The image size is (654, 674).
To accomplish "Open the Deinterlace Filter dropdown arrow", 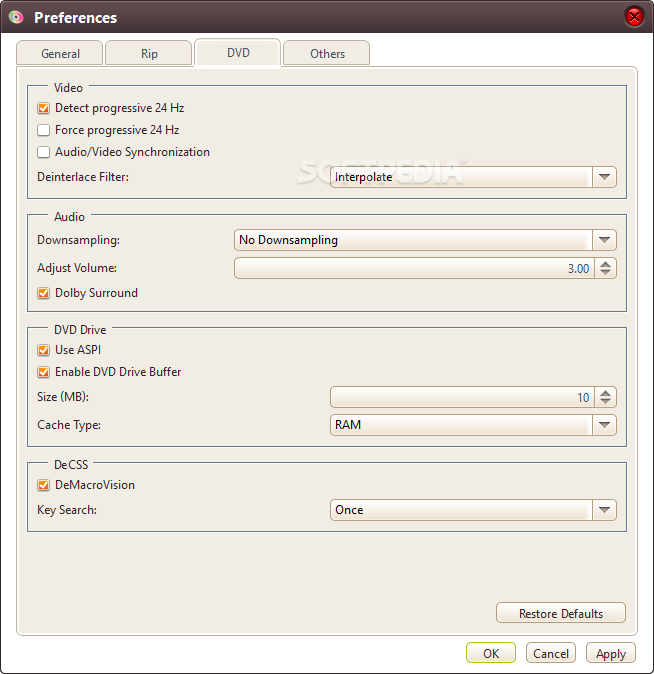I will point(604,177).
